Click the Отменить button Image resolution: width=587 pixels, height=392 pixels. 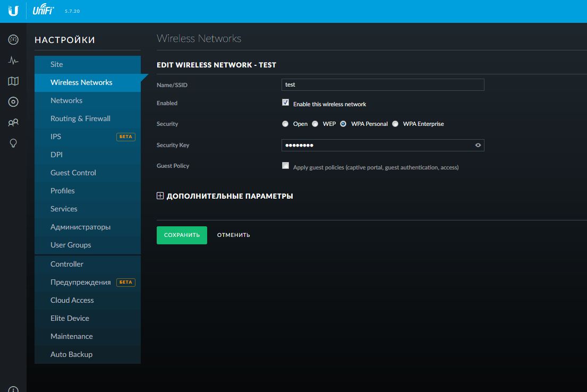[233, 235]
